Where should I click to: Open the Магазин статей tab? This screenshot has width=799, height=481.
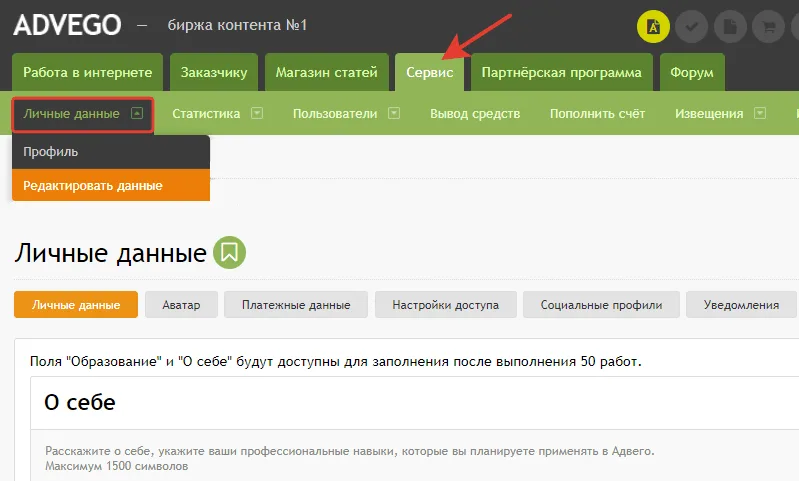(327, 72)
